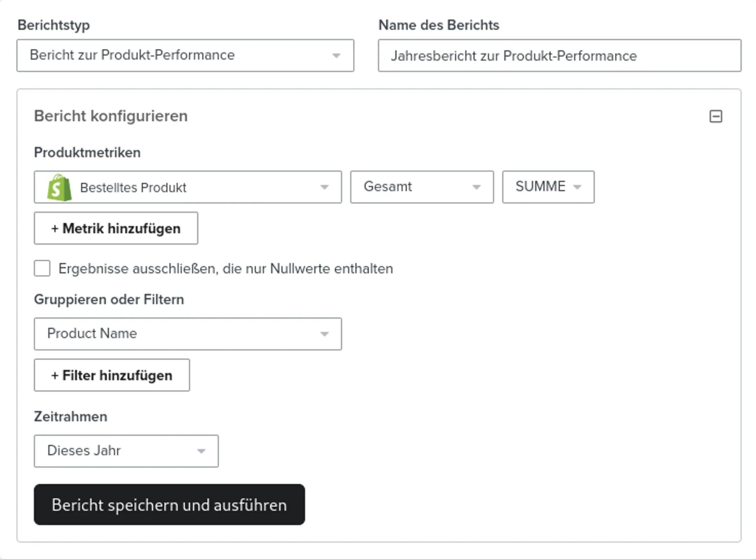Open the SUMME aggregation selector
756x559 pixels.
click(548, 187)
